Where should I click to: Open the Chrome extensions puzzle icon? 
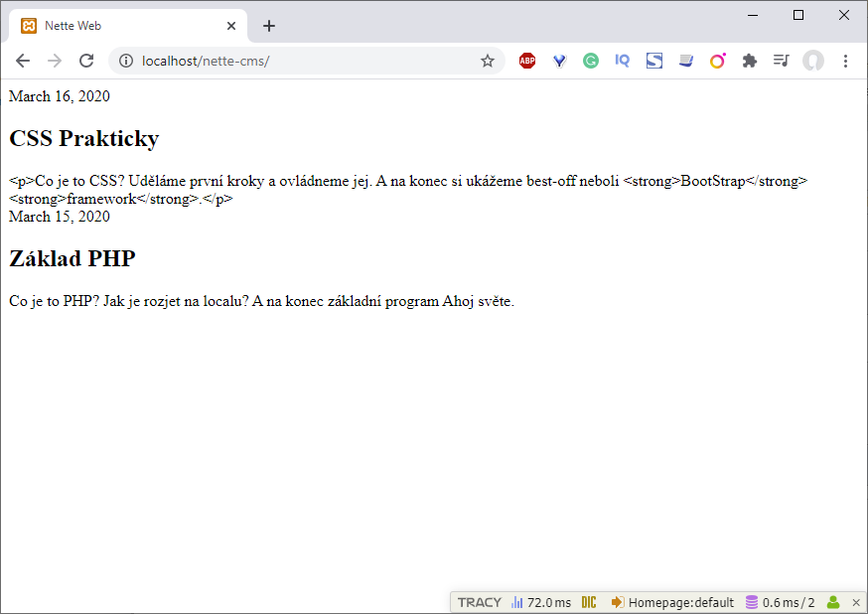pos(750,61)
